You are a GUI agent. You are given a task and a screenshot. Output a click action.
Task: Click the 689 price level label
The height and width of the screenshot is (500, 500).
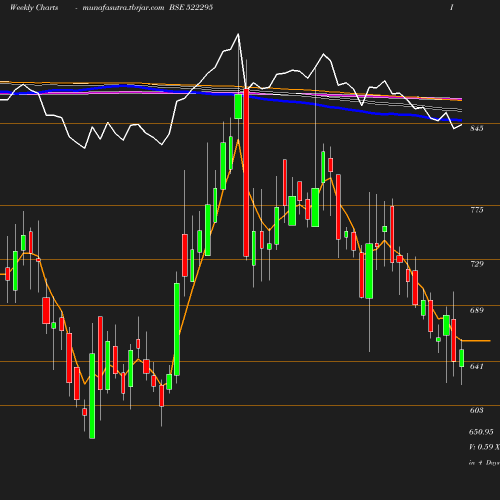pyautogui.click(x=477, y=310)
